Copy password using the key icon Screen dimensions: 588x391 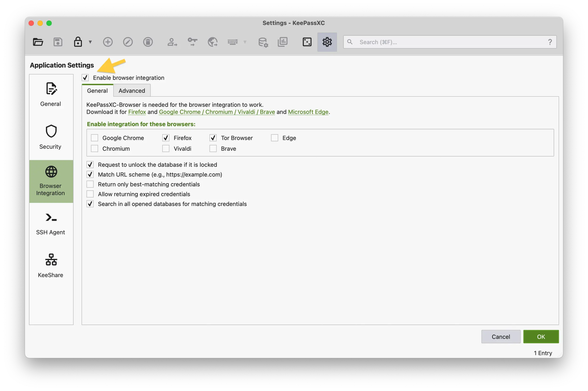point(192,42)
